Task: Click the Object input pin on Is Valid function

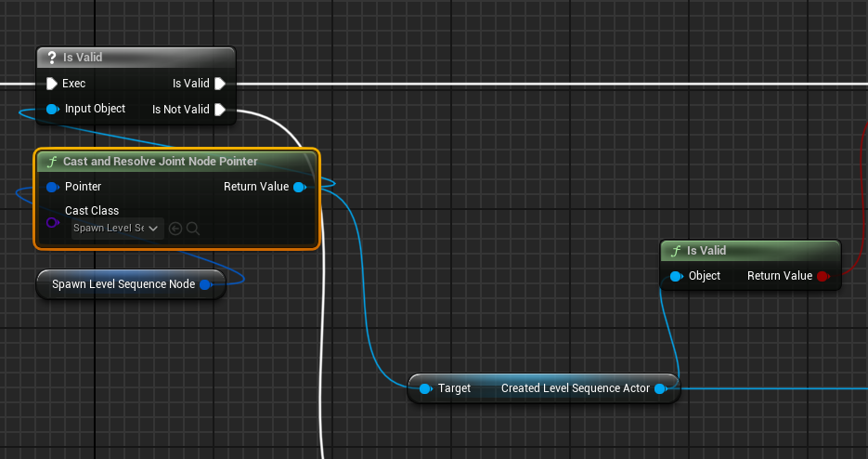Action: 676,276
